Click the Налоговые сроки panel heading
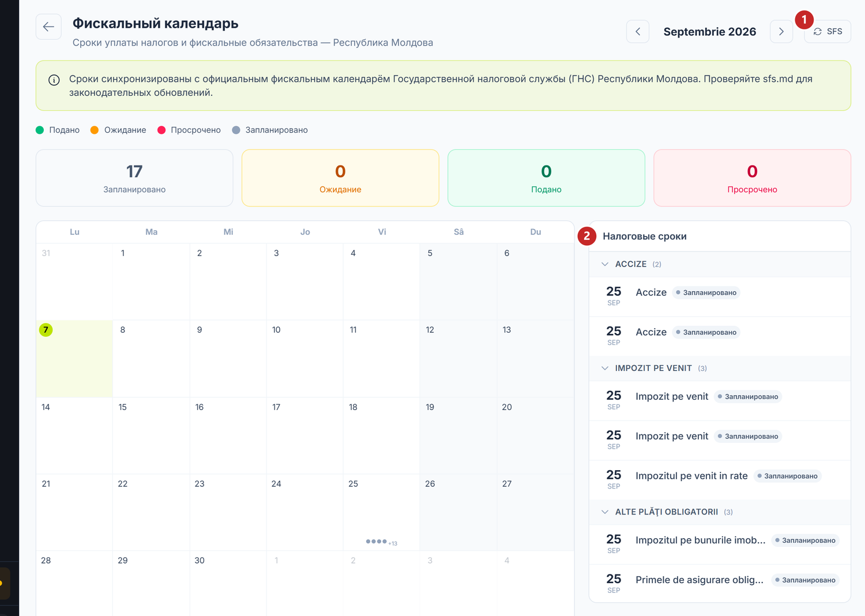The image size is (865, 616). pyautogui.click(x=645, y=236)
